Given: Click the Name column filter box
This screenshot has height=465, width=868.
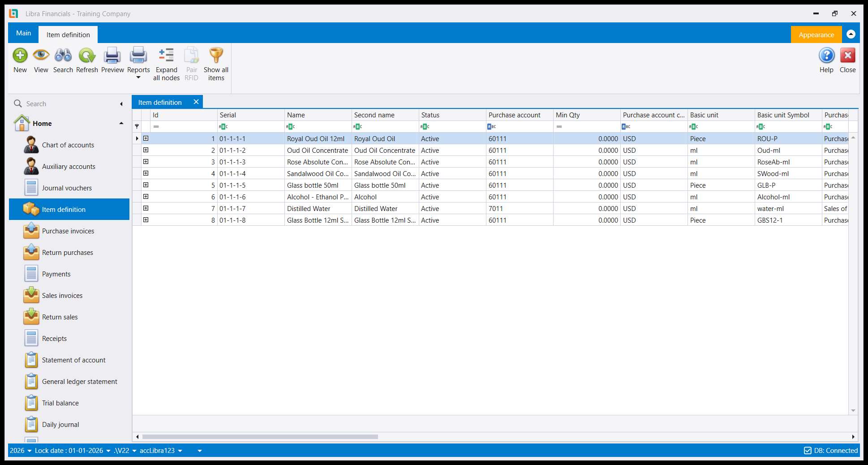Looking at the screenshot, I should 318,127.
